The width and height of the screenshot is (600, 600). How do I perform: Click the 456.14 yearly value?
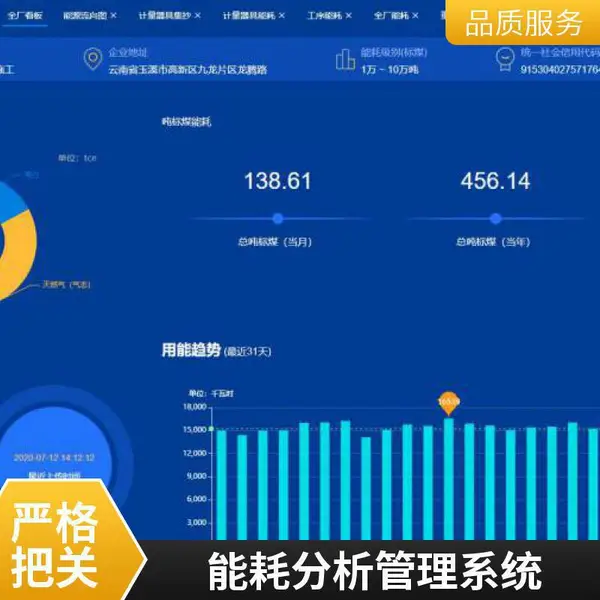pos(496,181)
